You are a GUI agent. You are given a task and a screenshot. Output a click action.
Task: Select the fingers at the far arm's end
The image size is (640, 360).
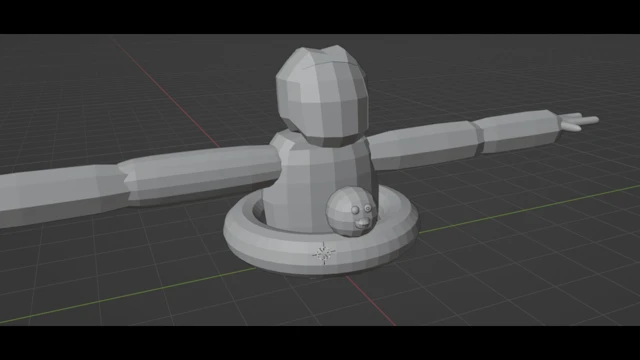pos(579,122)
